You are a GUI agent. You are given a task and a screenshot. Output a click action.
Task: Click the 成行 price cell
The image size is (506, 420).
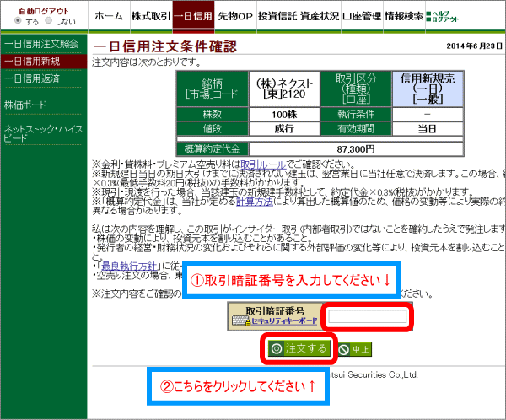point(284,129)
